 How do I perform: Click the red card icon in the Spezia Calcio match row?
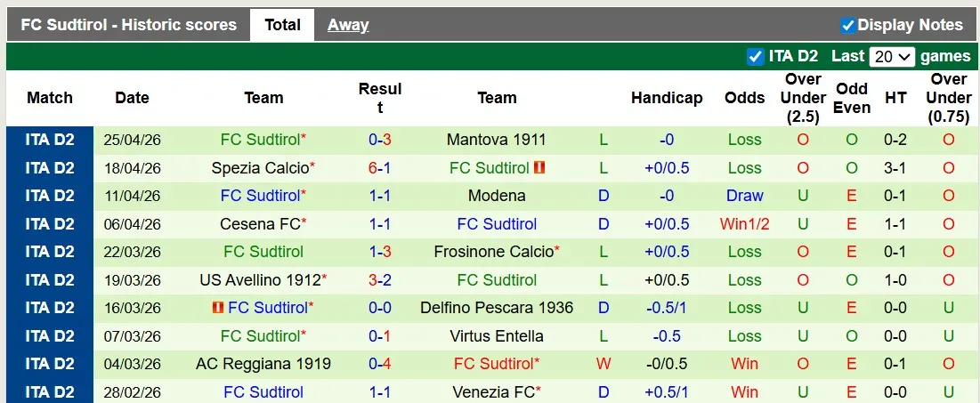[x=539, y=168]
